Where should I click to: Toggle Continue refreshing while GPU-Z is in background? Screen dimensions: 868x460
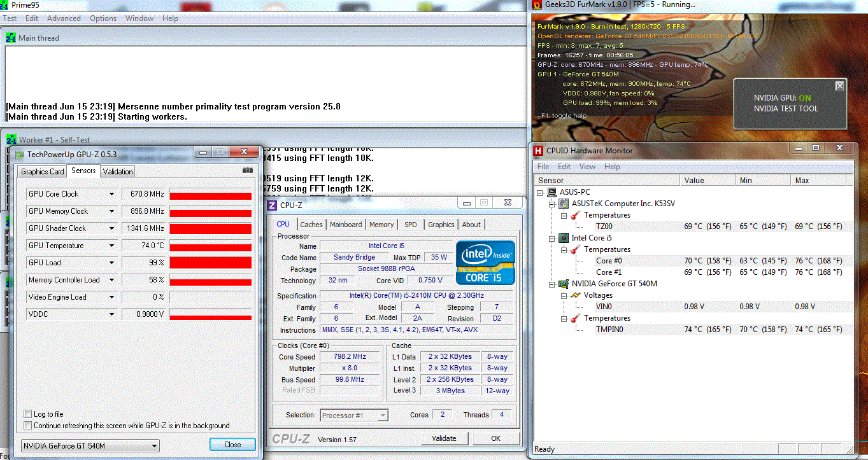tap(27, 426)
